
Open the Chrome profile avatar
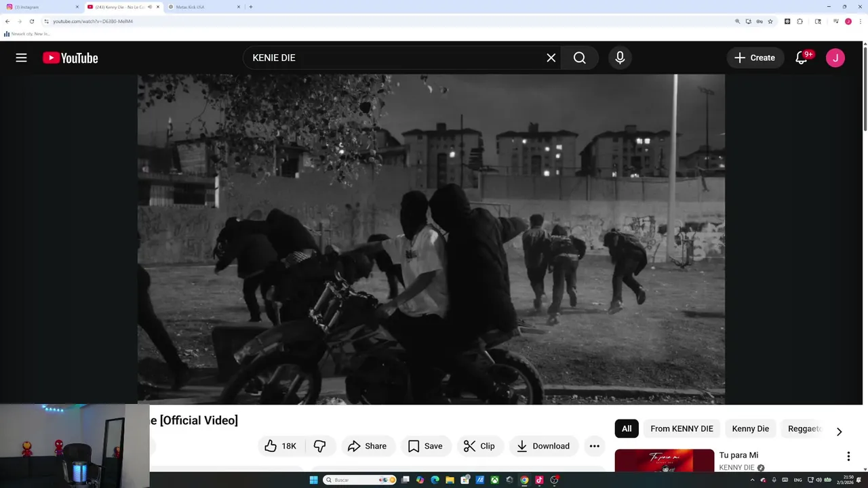point(848,21)
